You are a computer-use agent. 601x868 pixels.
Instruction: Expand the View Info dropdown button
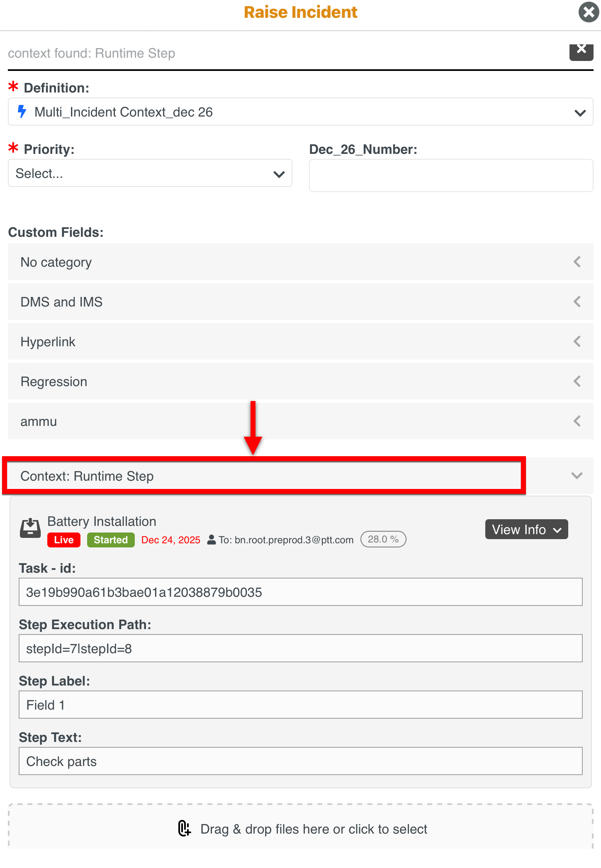pyautogui.click(x=526, y=530)
